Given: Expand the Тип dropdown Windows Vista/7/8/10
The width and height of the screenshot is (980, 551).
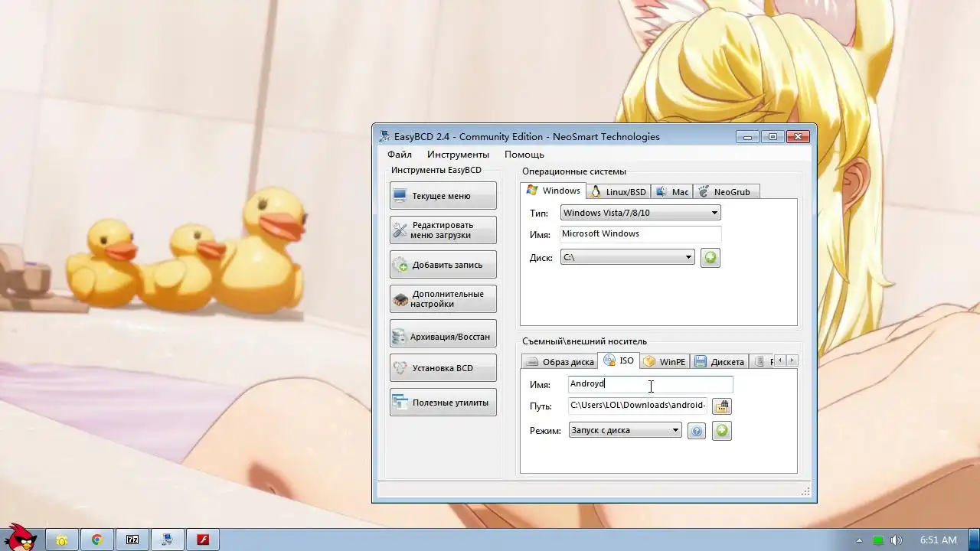Looking at the screenshot, I should tap(640, 213).
